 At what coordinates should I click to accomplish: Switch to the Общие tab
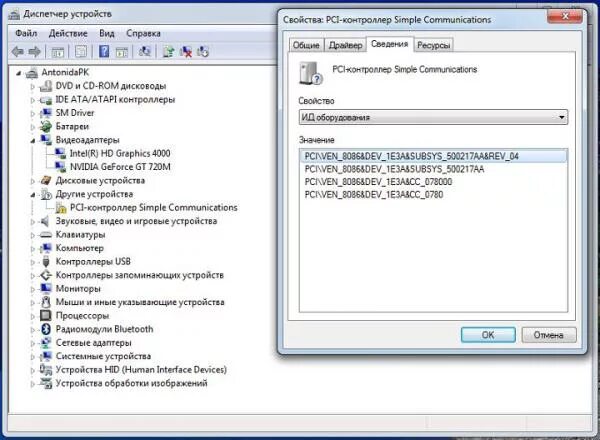(306, 45)
